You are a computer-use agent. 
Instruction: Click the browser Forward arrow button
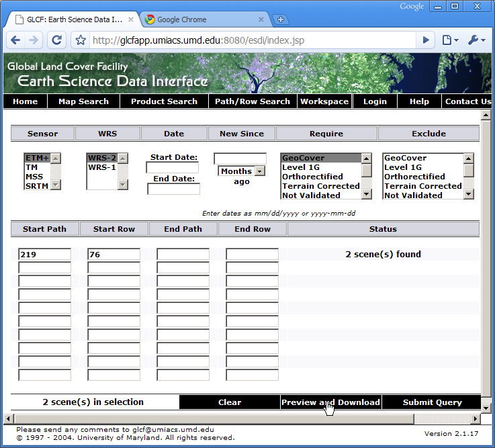34,40
